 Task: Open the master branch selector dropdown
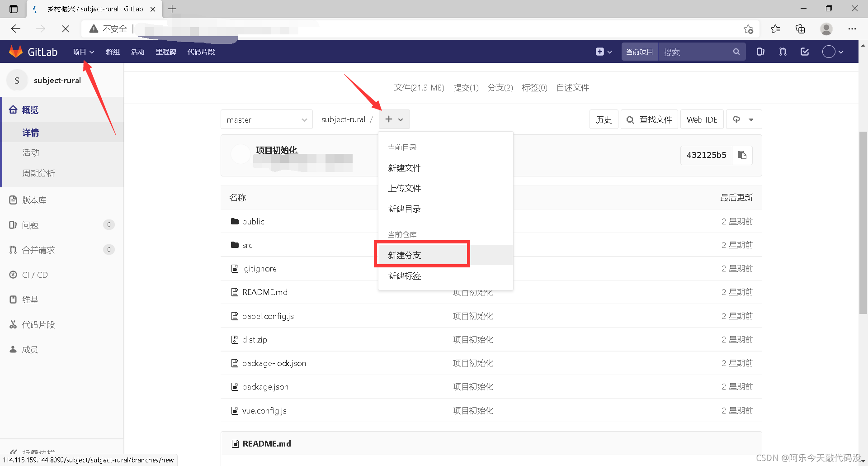coord(267,119)
